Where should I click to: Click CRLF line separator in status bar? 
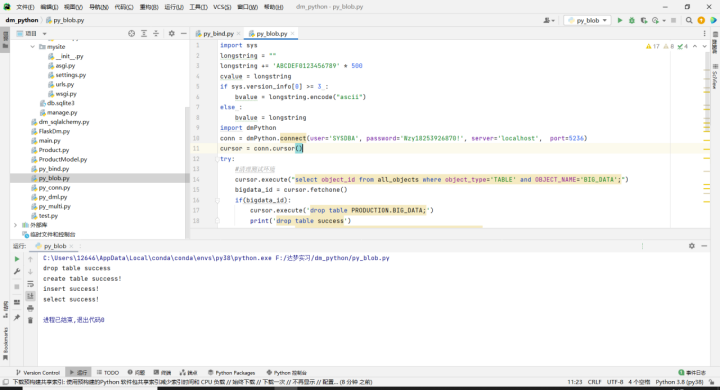pos(594,382)
